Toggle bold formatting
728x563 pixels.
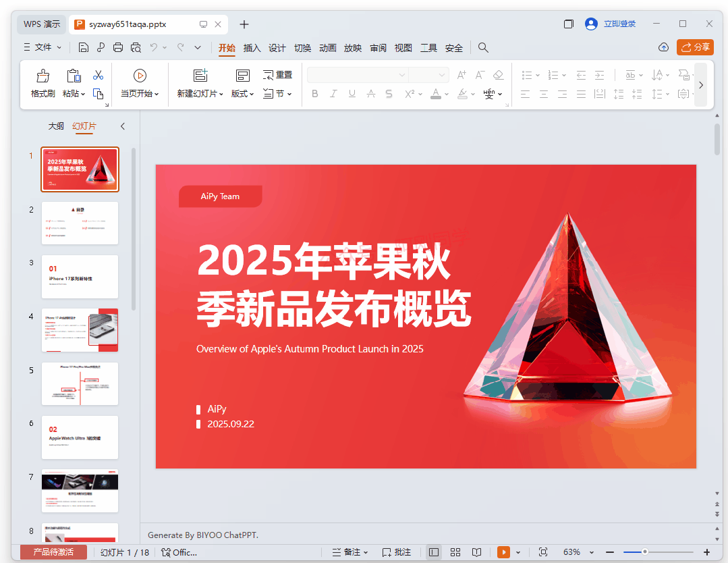tap(314, 94)
